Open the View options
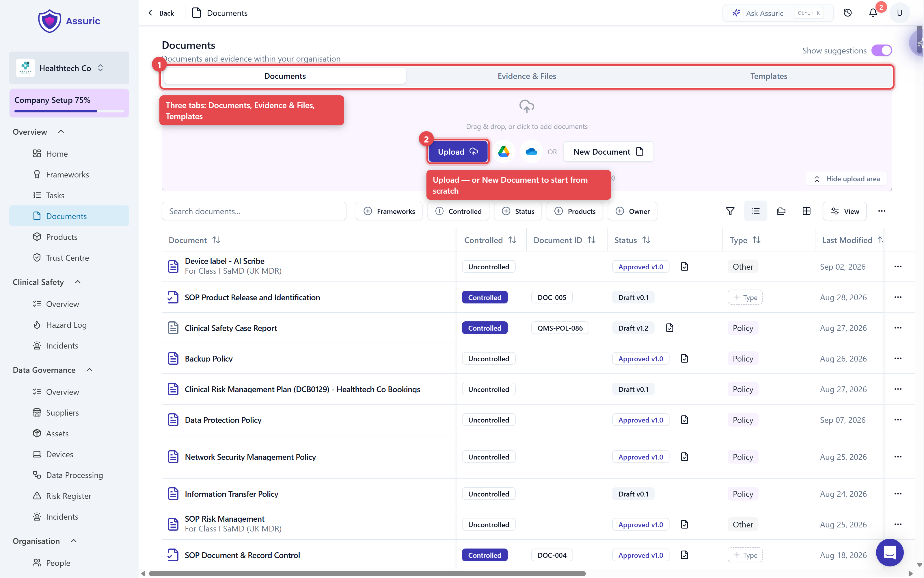The width and height of the screenshot is (924, 578). click(x=845, y=211)
